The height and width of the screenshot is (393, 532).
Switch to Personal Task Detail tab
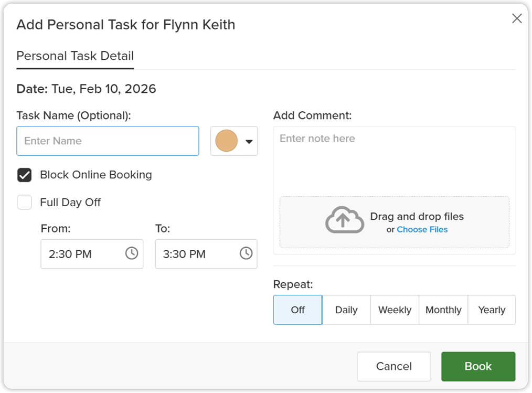[75, 56]
